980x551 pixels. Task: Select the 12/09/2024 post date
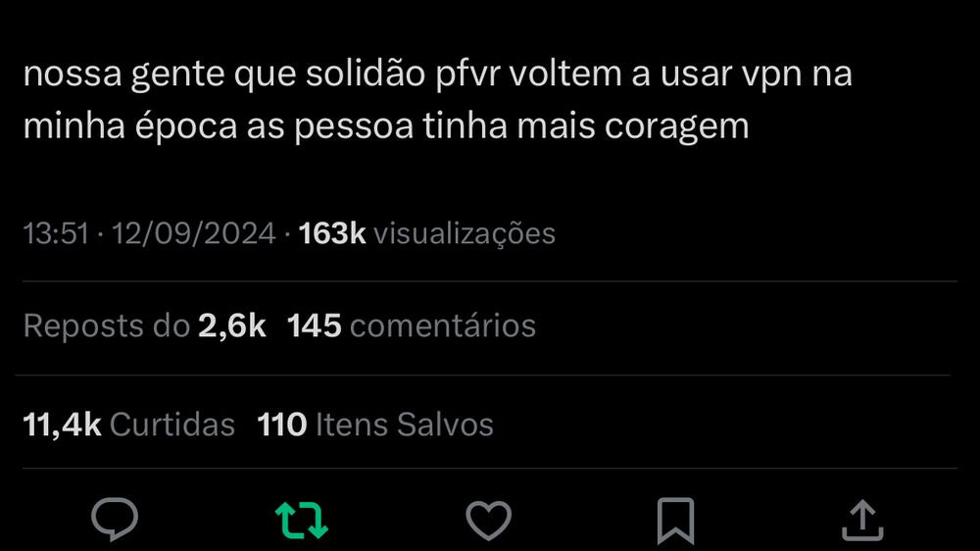click(194, 234)
